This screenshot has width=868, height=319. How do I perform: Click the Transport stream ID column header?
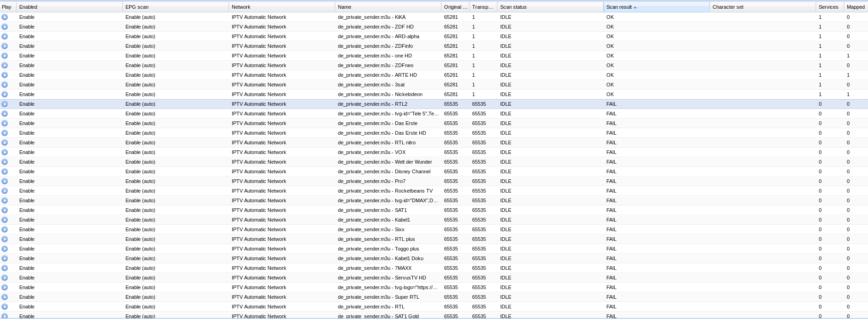483,7
